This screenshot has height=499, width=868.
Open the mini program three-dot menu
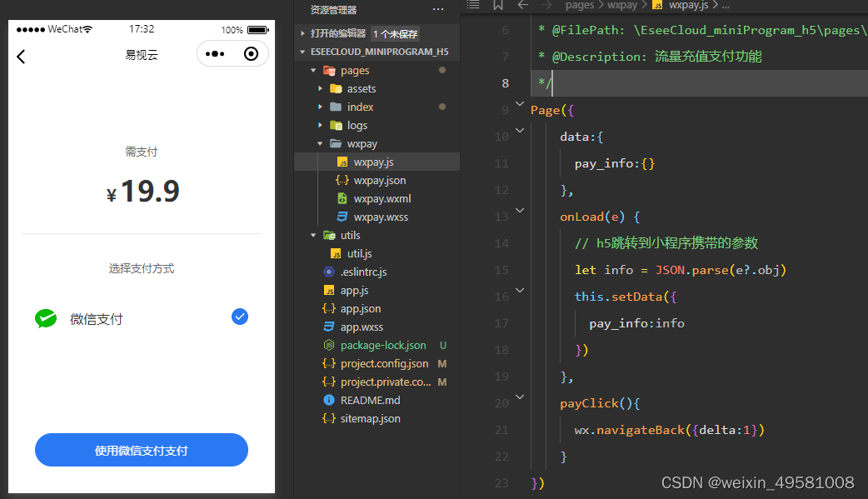pyautogui.click(x=215, y=54)
